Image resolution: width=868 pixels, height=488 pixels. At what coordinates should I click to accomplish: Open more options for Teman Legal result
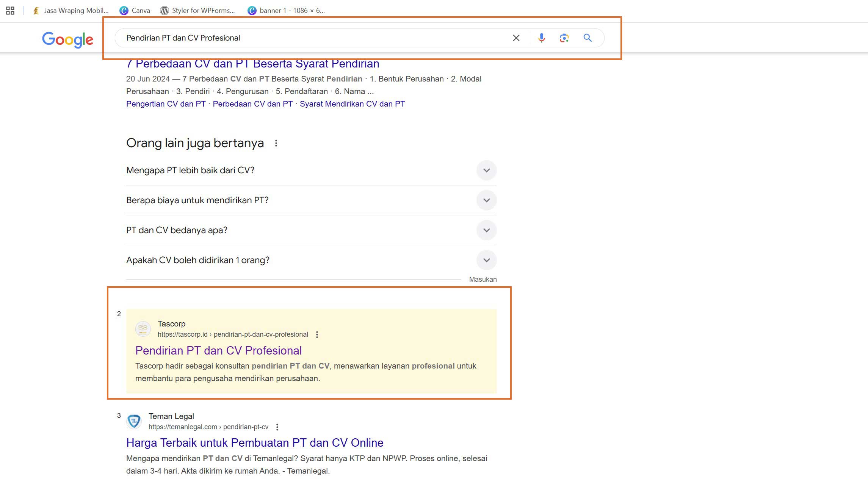(x=277, y=427)
